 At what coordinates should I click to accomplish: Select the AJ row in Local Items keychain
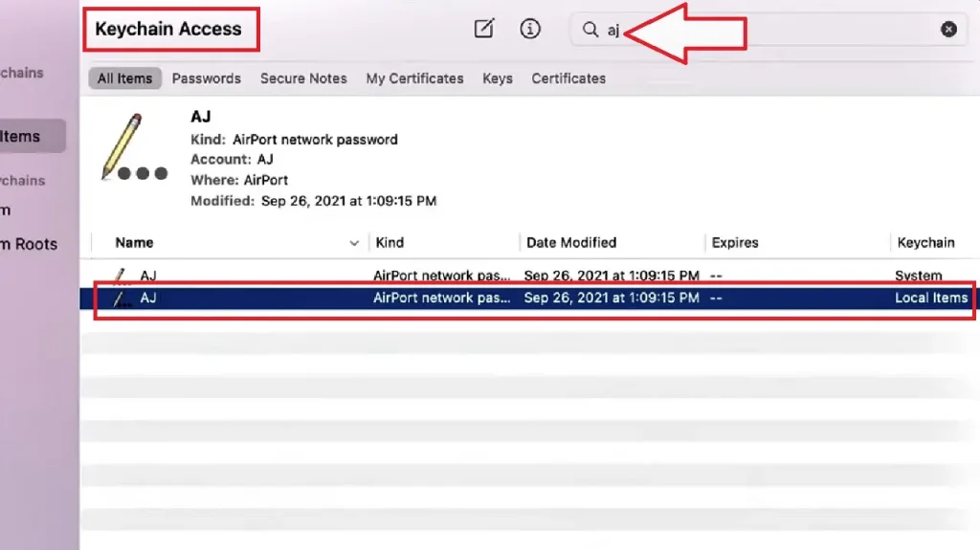click(529, 297)
